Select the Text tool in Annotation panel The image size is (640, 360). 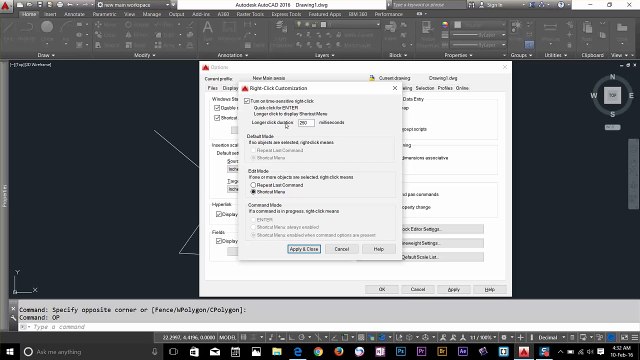(207, 28)
